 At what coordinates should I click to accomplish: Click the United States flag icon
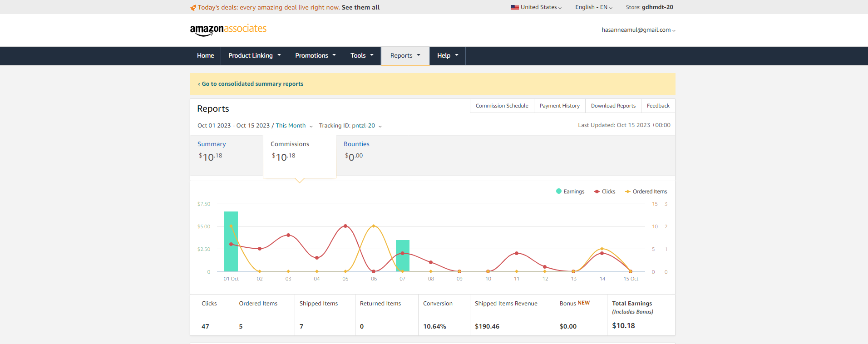(x=514, y=7)
